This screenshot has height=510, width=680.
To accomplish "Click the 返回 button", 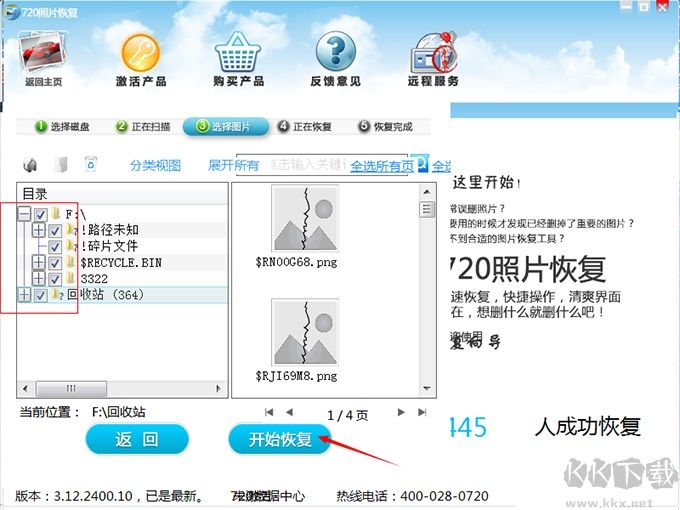I will pyautogui.click(x=137, y=439).
